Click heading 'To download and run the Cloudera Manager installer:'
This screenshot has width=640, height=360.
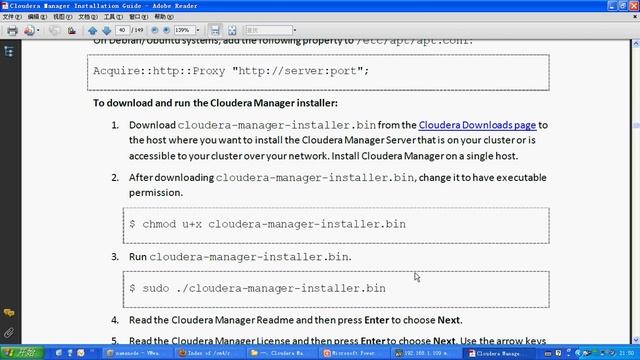tap(216, 103)
